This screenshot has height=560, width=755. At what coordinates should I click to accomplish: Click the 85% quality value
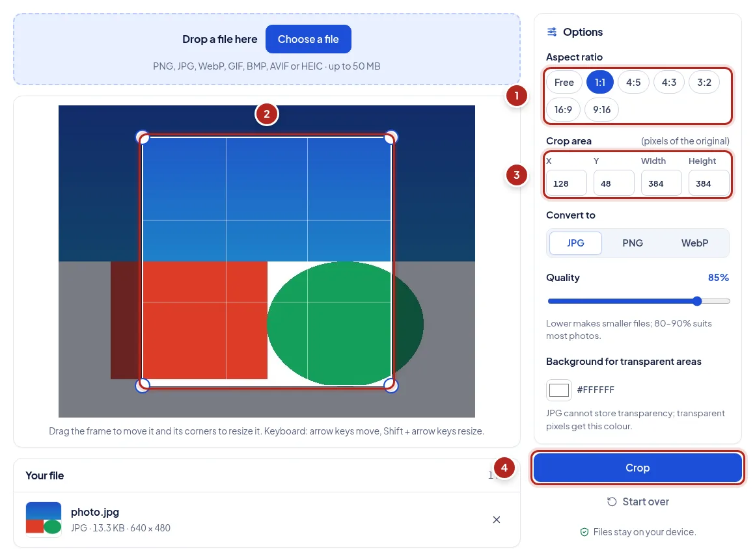tap(718, 278)
